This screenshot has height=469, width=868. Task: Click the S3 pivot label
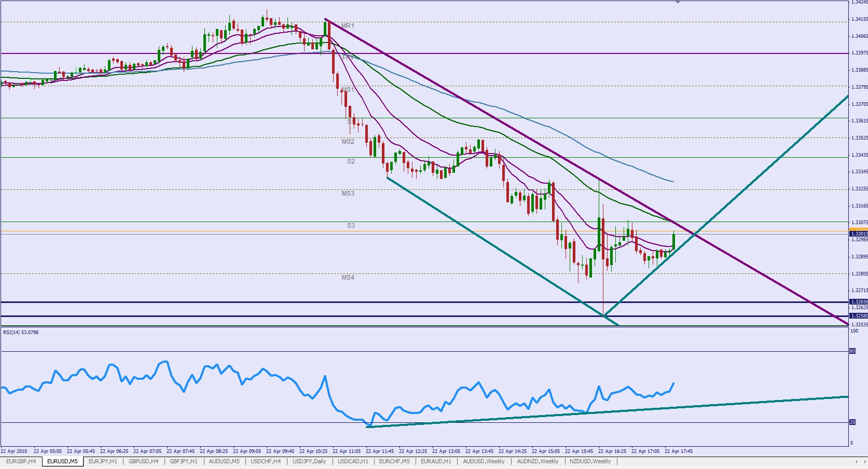351,226
